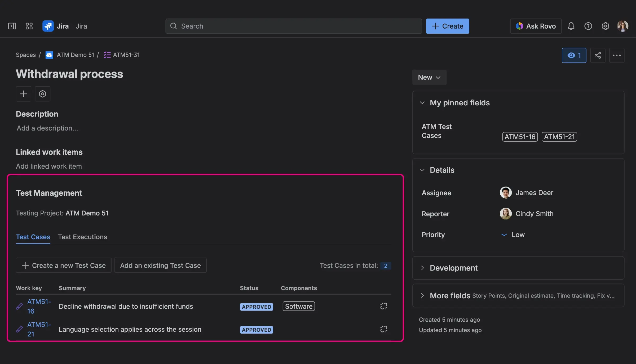Click the sync icon on the ATM51-16 test row
Screen dimensions: 636x364
pyautogui.click(x=383, y=306)
